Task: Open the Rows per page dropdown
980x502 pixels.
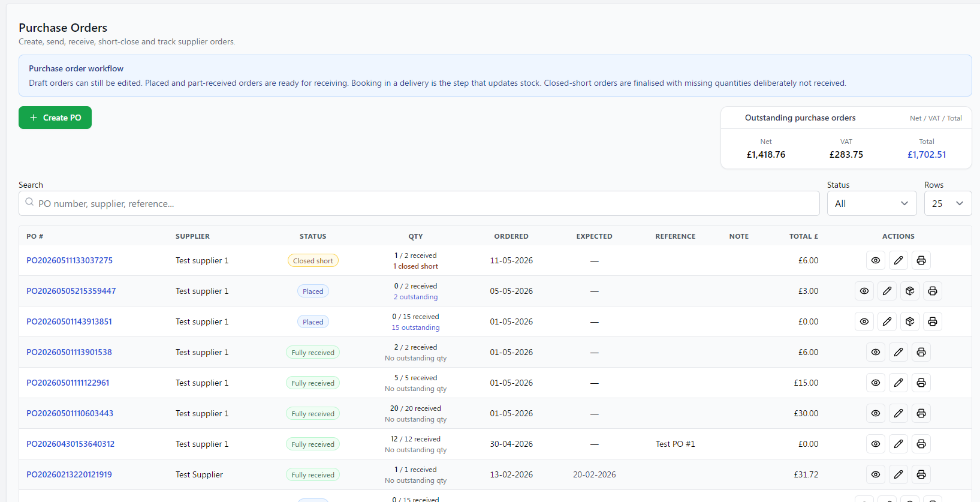Action: 948,203
